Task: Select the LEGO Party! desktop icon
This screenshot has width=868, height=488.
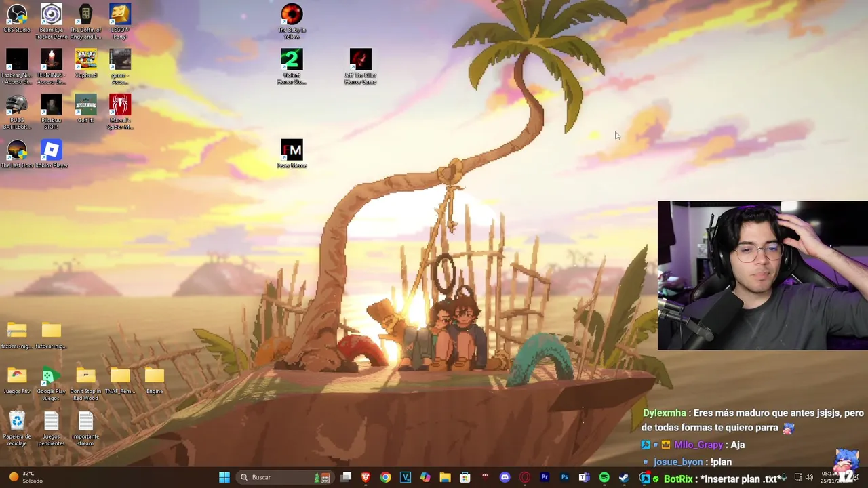Action: [120, 22]
